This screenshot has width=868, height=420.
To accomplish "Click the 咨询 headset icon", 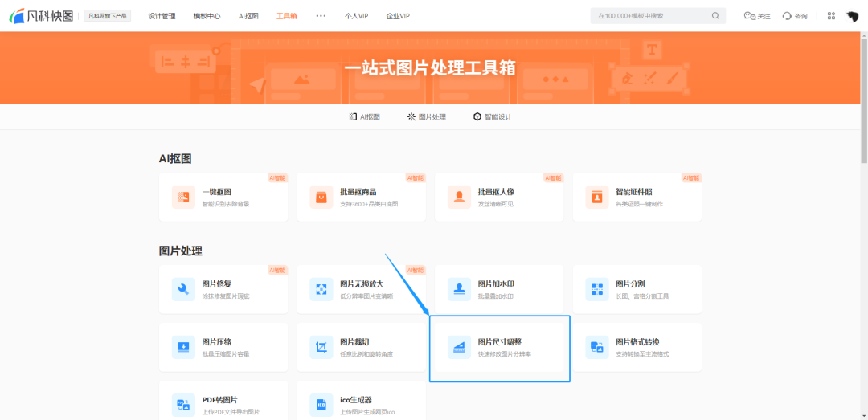I will [x=787, y=16].
